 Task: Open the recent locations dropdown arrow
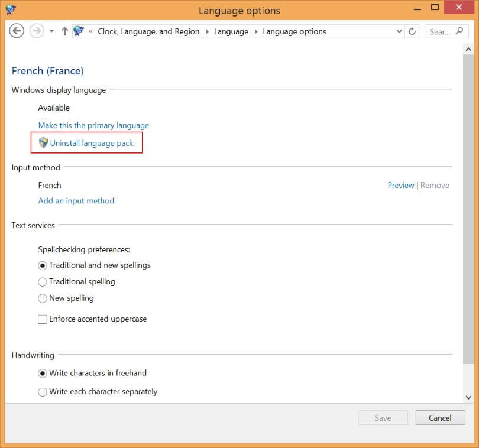click(51, 31)
